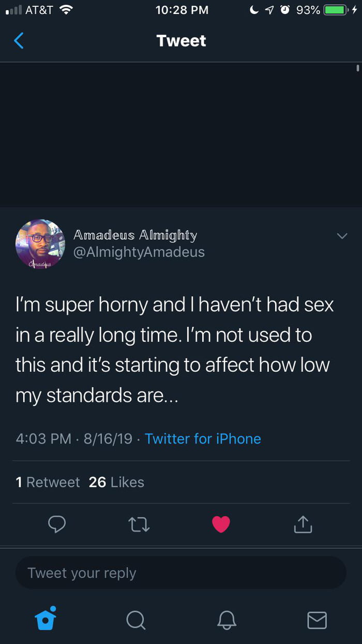Screen dimensions: 362x644
Task: Tap the retweet icon
Action: [x=139, y=525]
